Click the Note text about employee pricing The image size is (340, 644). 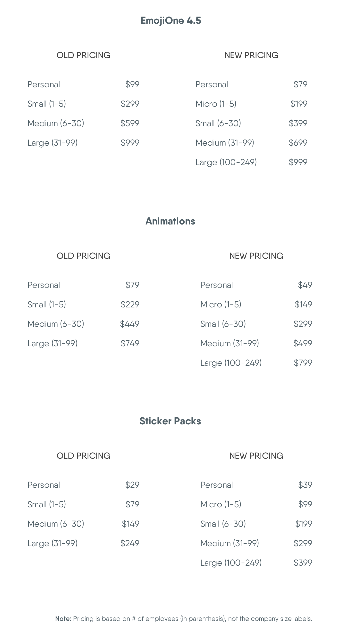[x=184, y=619]
